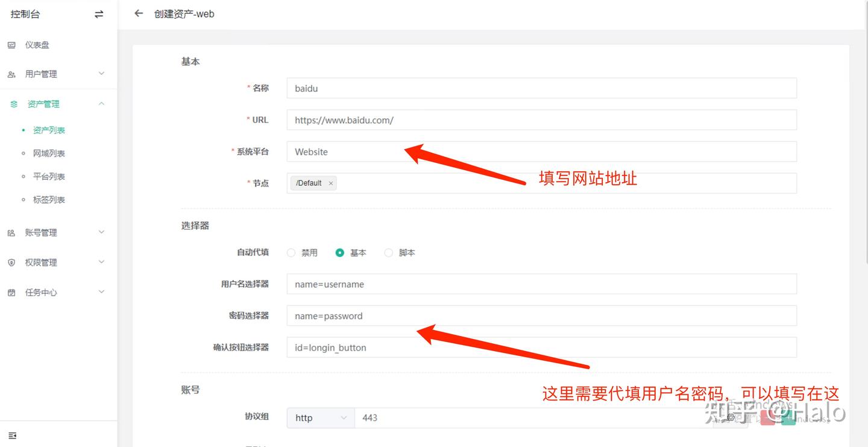Click the URL input field

[x=541, y=119]
